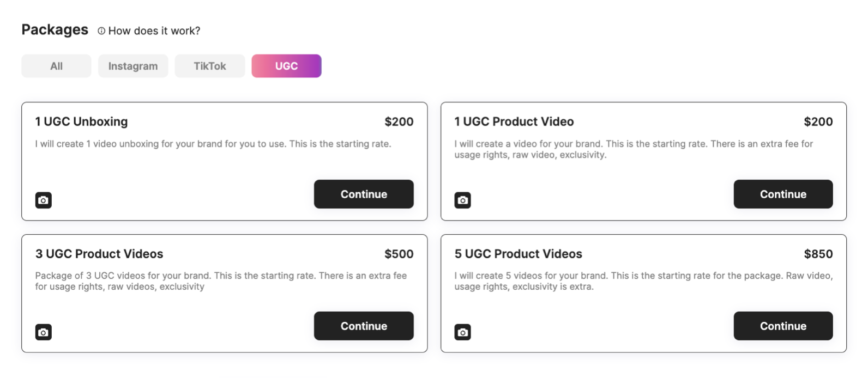Viewport: 868px width, 378px height.
Task: Activate the TikTok filter pill
Action: click(209, 65)
